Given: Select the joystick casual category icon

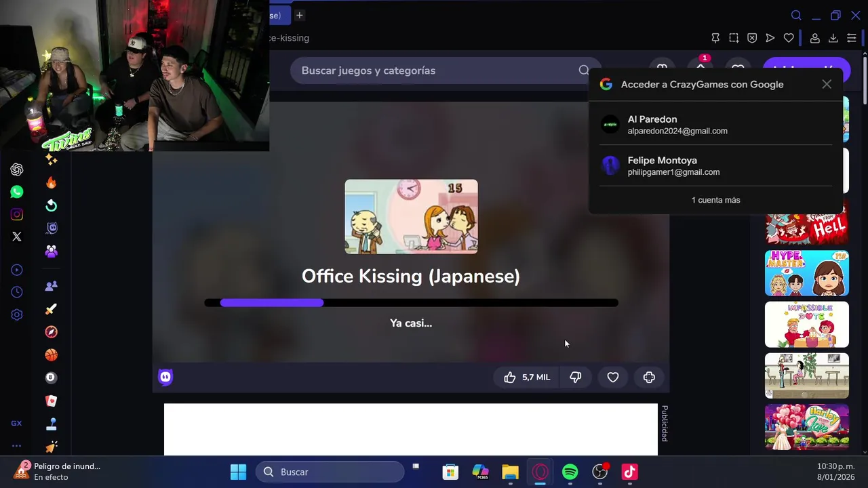Looking at the screenshot, I should click(x=52, y=424).
